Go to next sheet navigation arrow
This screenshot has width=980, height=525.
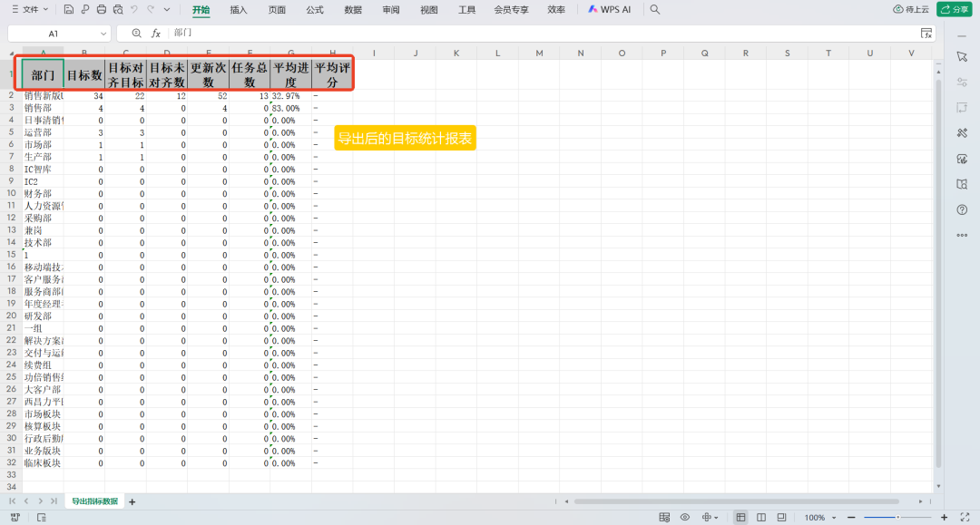[x=40, y=501]
